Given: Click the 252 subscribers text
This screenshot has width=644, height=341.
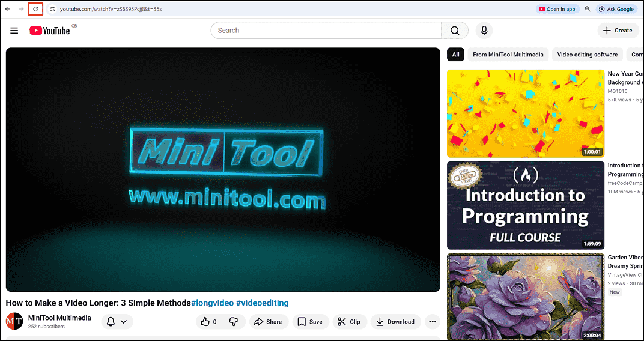Looking at the screenshot, I should (x=46, y=327).
